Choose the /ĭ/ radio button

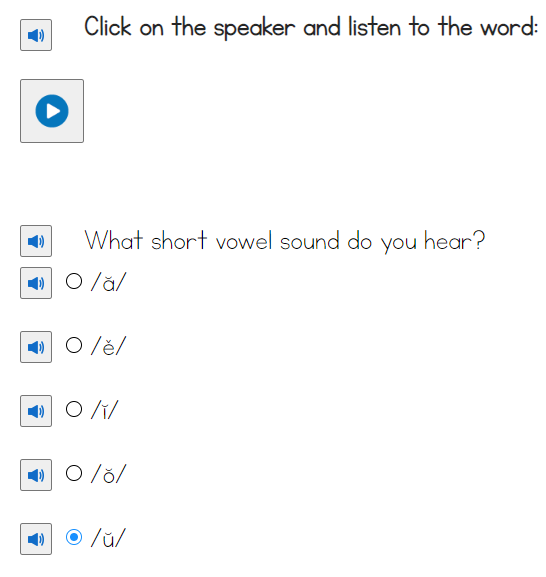[x=74, y=409]
